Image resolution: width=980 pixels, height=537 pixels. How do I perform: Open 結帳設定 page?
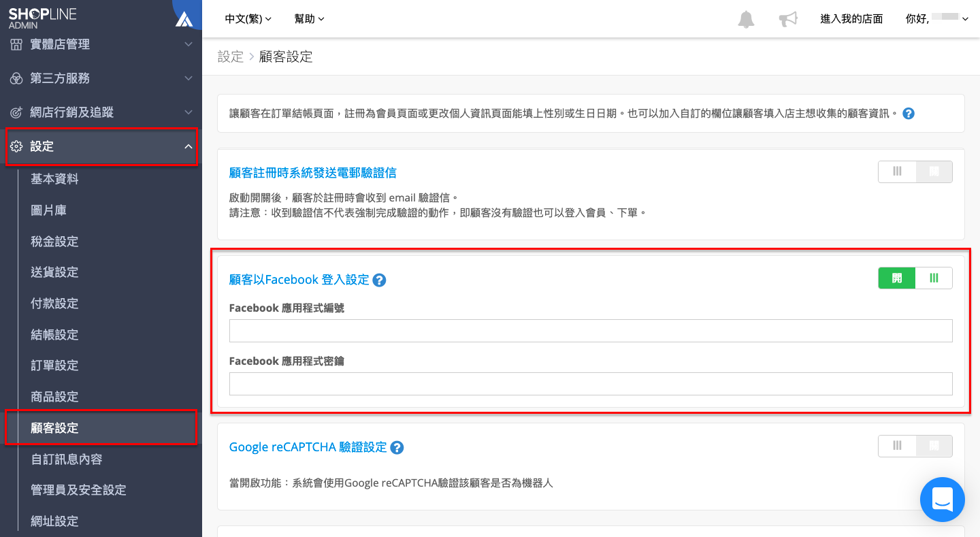pos(54,335)
